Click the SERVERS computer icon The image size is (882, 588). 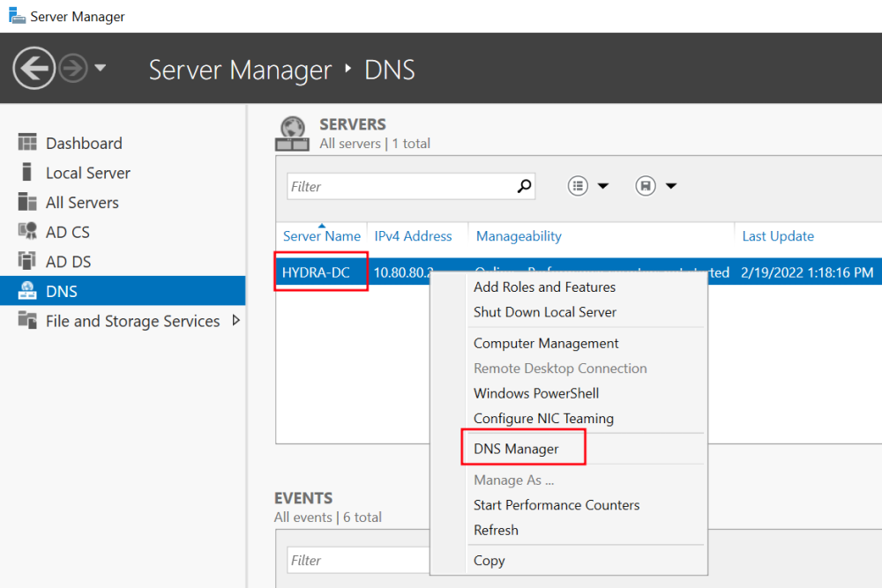pyautogui.click(x=291, y=132)
